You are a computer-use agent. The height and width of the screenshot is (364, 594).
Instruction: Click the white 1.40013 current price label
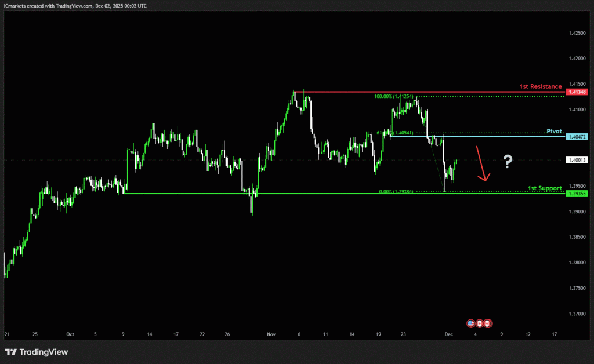point(578,160)
